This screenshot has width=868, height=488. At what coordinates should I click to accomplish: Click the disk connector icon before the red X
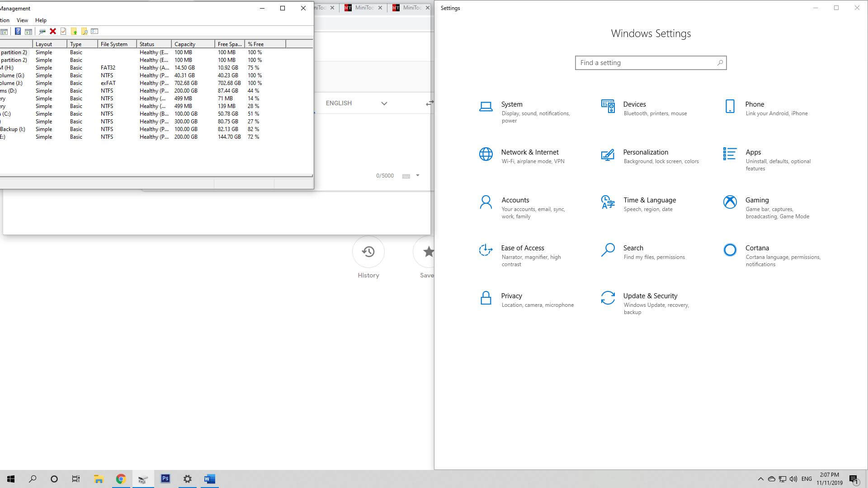point(42,31)
